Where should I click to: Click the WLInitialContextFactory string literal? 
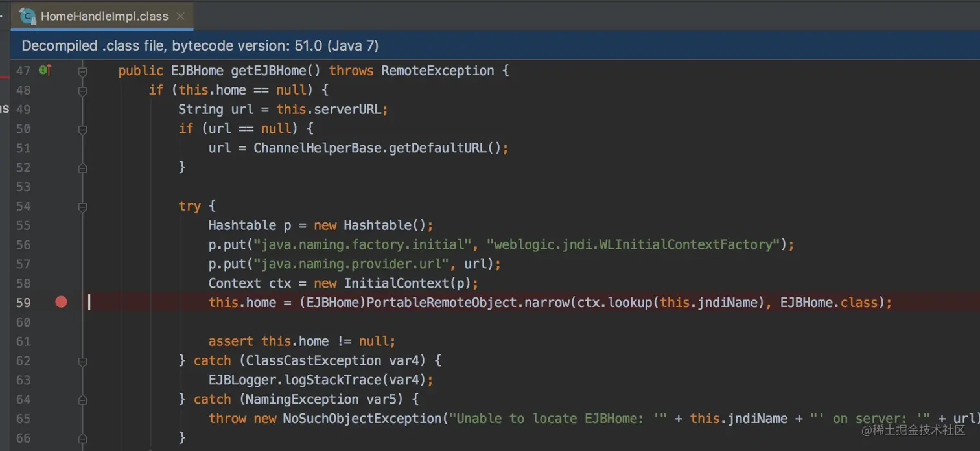click(633, 245)
